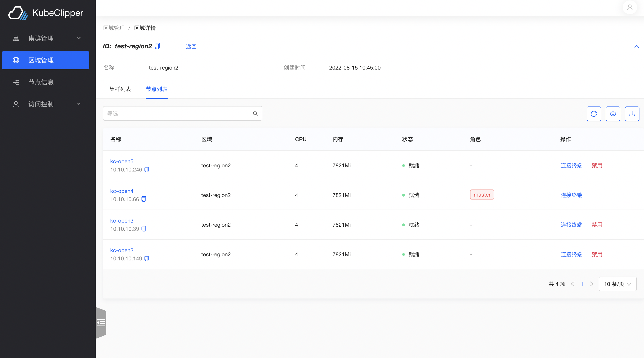This screenshot has width=644, height=358.
Task: Click 返回 to go back
Action: click(x=191, y=46)
